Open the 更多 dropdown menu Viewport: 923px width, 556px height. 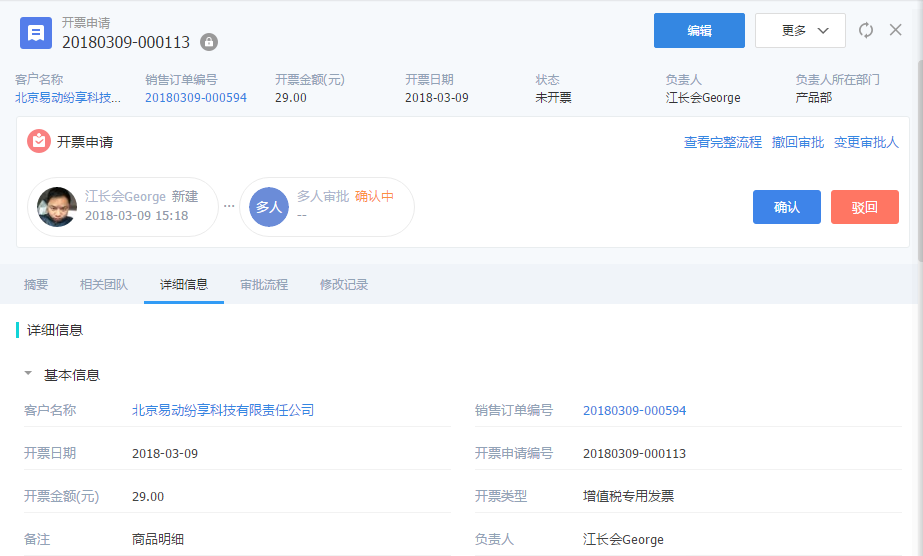[x=800, y=31]
